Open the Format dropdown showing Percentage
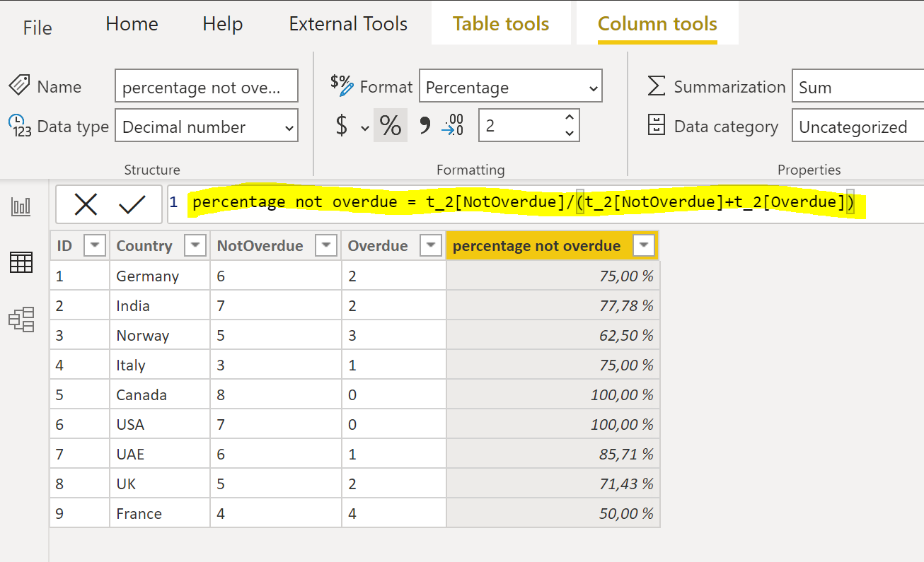 pos(511,87)
